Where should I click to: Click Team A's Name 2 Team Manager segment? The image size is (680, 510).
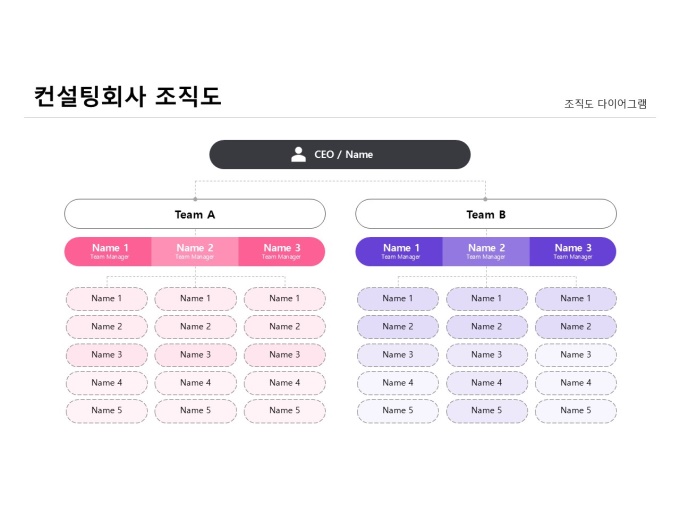pyautogui.click(x=195, y=251)
